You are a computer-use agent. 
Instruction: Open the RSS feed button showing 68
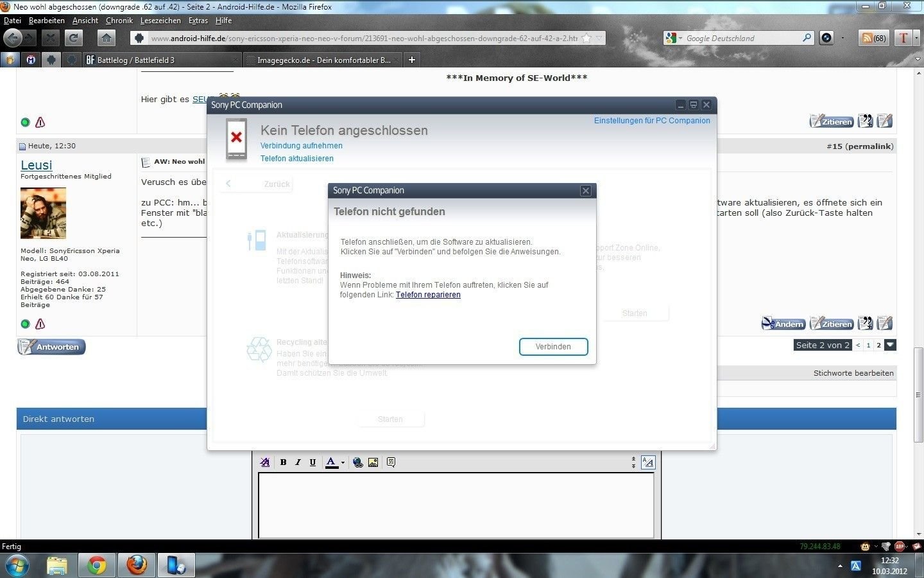pyautogui.click(x=873, y=38)
